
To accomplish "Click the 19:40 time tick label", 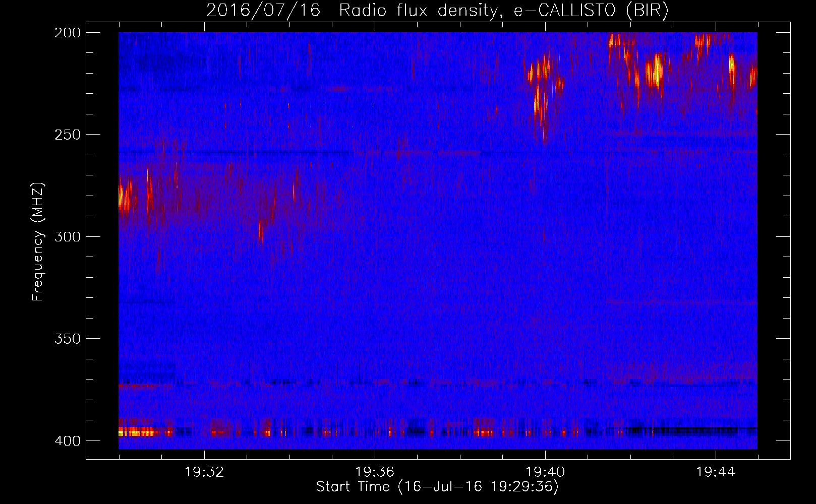I will click(545, 472).
